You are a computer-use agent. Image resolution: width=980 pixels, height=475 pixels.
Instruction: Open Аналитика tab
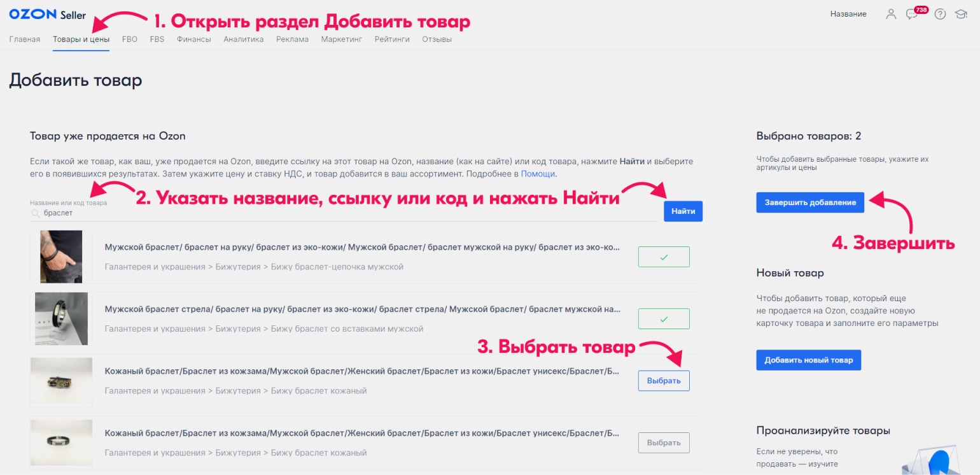[x=243, y=39]
